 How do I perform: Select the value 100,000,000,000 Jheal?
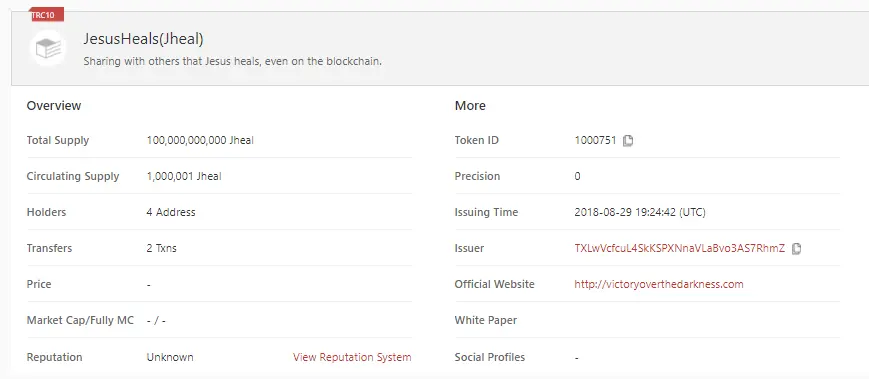click(x=200, y=141)
